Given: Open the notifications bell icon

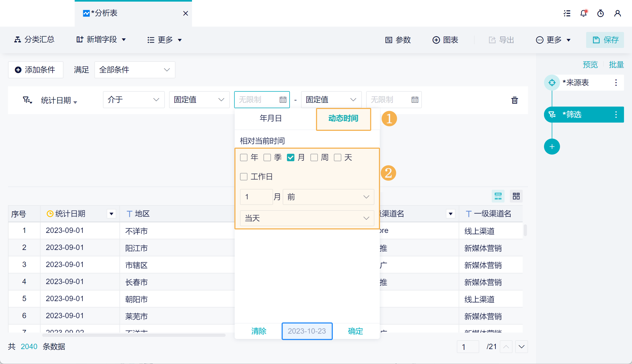Looking at the screenshot, I should tap(583, 13).
